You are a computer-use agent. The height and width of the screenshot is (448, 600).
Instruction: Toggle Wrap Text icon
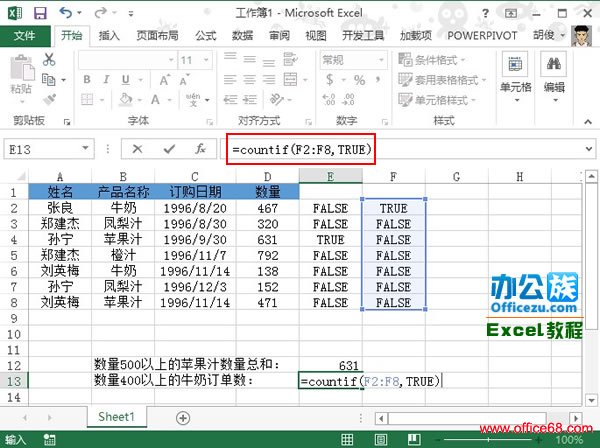[290, 59]
